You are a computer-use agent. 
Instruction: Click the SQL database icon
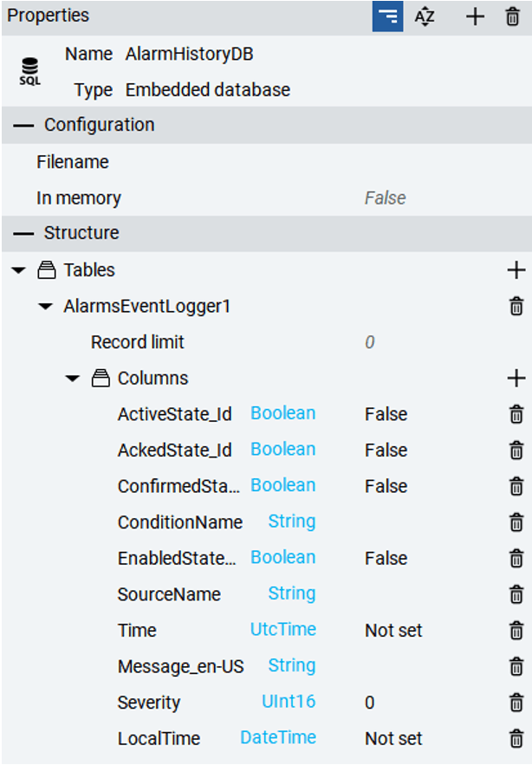pyautogui.click(x=29, y=71)
